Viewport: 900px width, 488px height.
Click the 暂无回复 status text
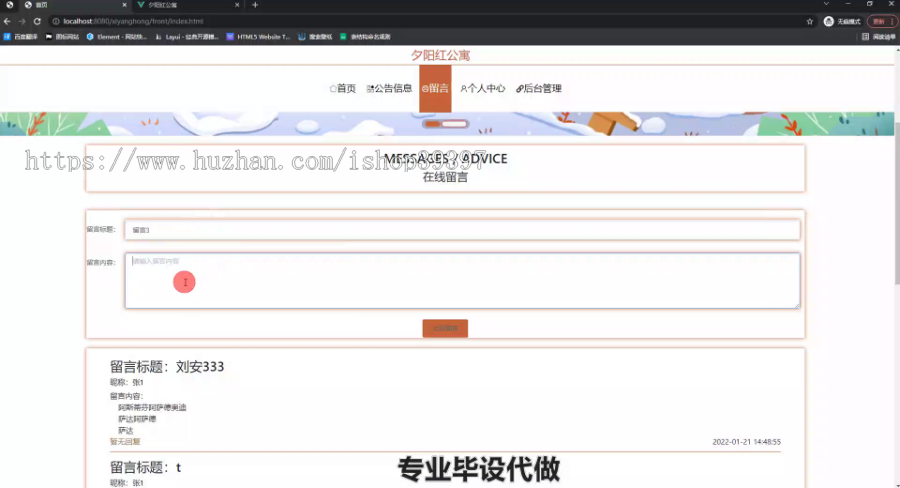tap(125, 441)
